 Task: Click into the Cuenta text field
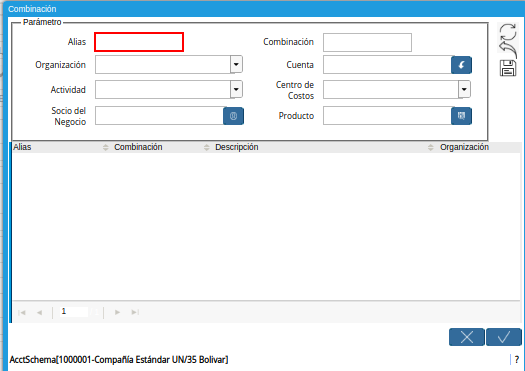point(387,65)
